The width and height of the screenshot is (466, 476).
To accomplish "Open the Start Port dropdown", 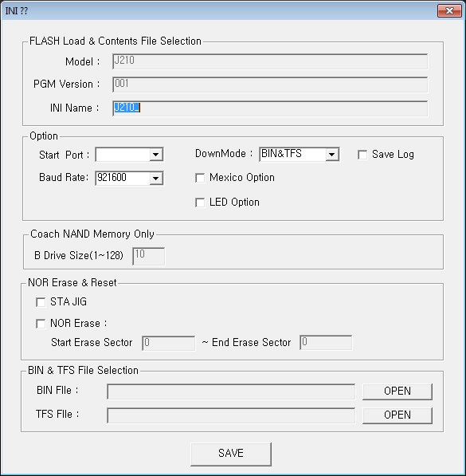I will coord(130,155).
